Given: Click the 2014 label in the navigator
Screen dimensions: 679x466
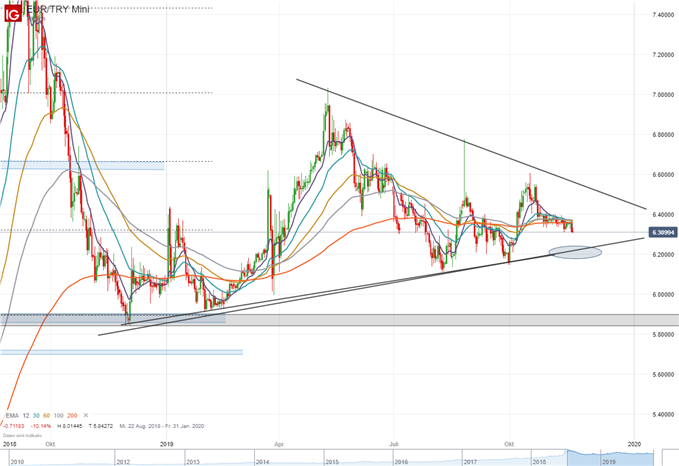Looking at the screenshot, I should tap(262, 462).
